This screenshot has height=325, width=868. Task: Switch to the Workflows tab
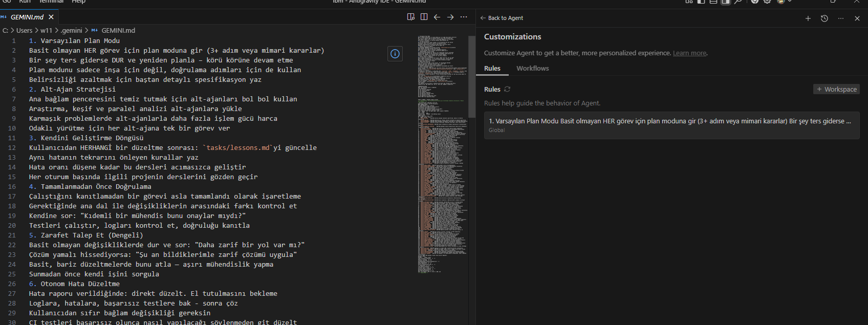532,68
